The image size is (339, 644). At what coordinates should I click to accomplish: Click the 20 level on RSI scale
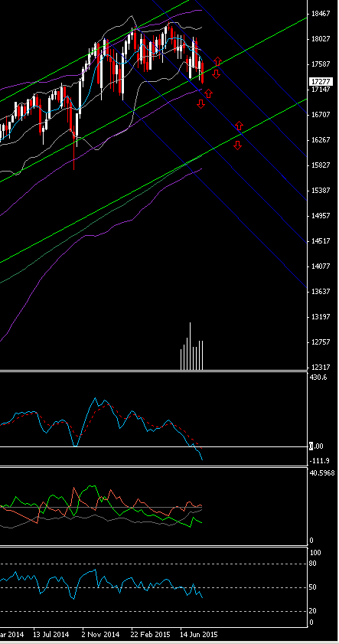(313, 612)
